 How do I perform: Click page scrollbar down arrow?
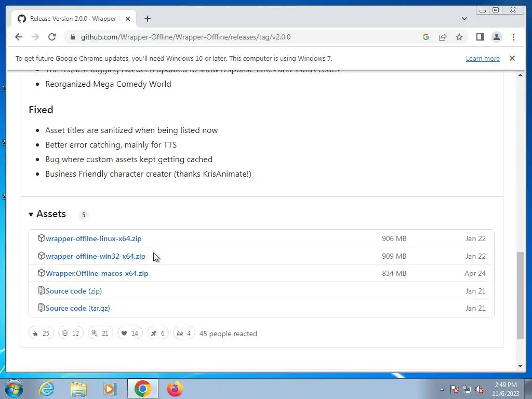pos(520,366)
